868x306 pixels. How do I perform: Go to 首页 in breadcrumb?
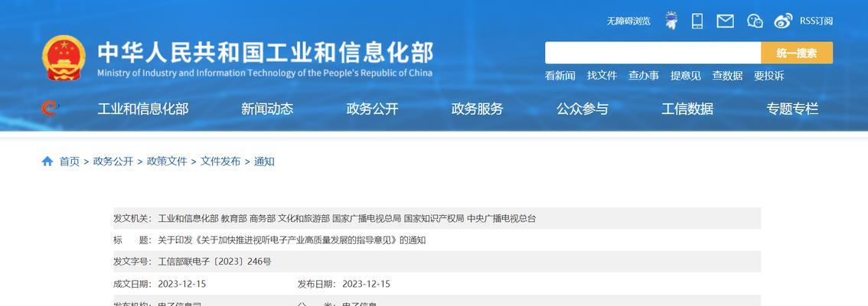click(70, 161)
